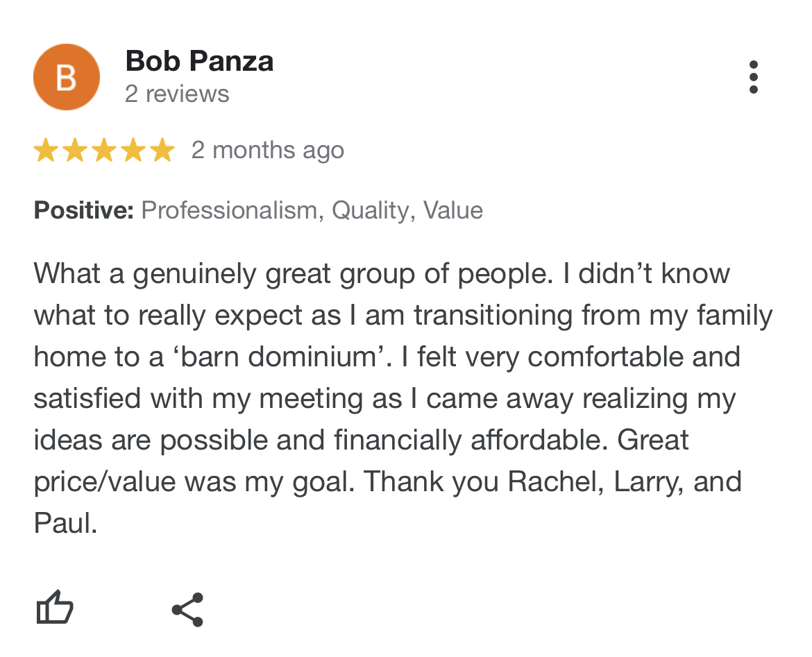The image size is (812, 657).
Task: Click the share icon below review
Action: click(187, 610)
